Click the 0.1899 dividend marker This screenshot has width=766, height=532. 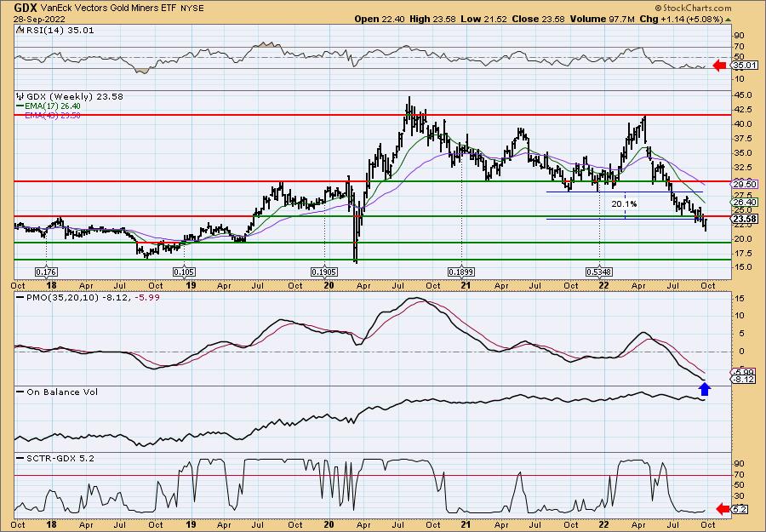461,272
